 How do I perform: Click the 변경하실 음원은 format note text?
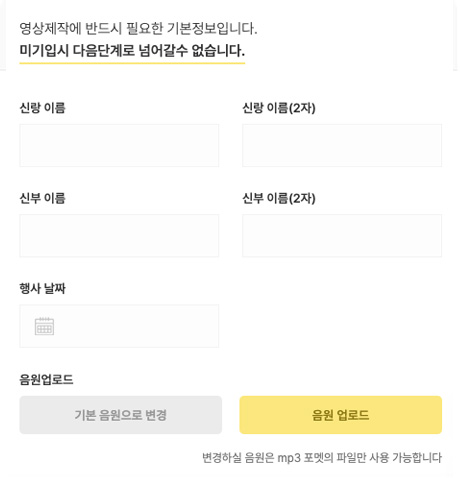click(x=322, y=458)
